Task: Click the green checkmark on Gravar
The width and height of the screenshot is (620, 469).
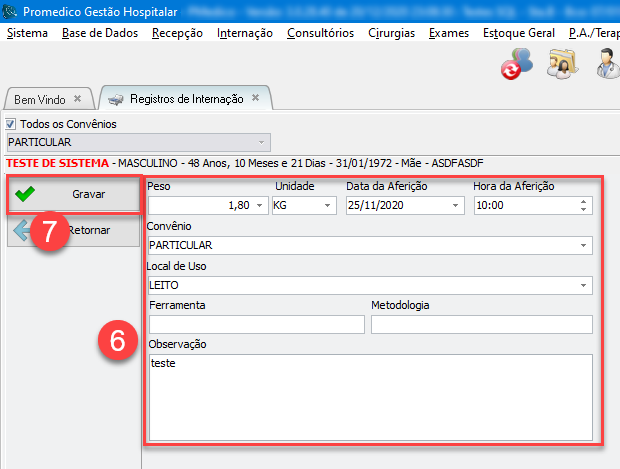Action: tap(25, 194)
